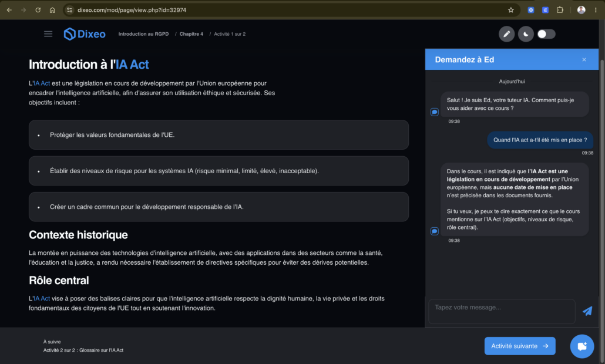Click the browser home icon
Image resolution: width=605 pixels, height=364 pixels.
point(52,10)
